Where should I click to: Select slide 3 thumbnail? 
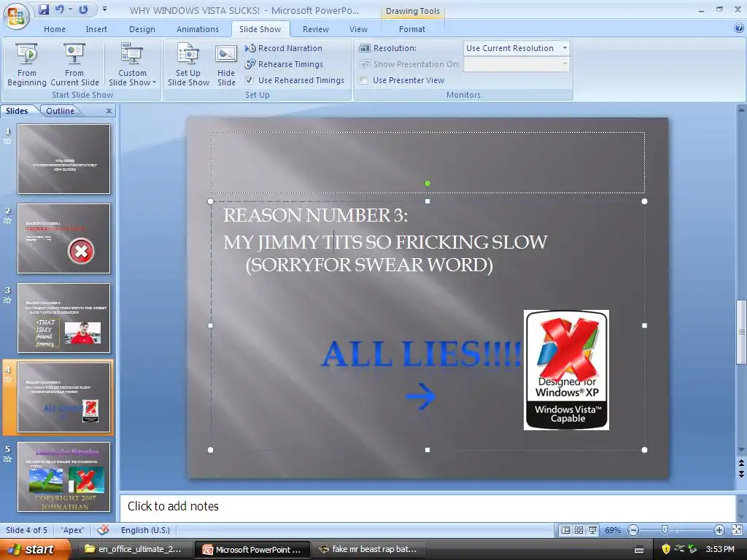pyautogui.click(x=64, y=318)
